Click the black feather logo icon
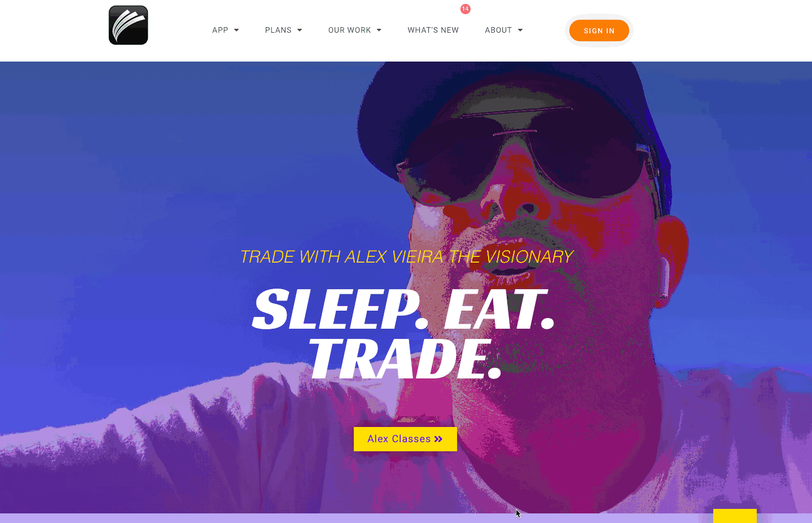 [128, 25]
